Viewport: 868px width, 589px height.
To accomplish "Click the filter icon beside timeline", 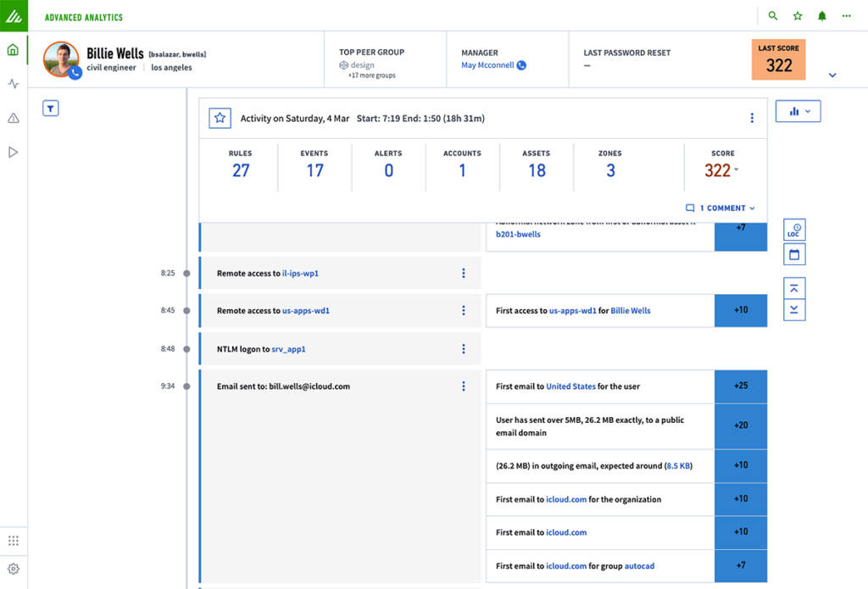I will point(51,108).
